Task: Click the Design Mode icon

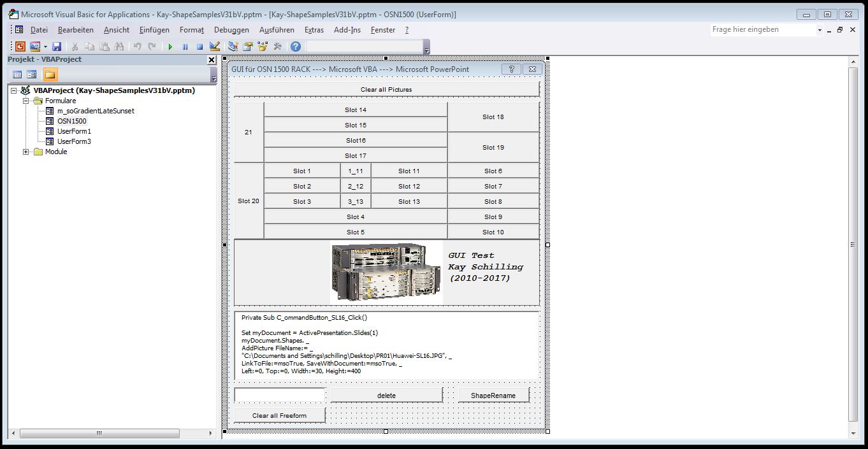Action: click(215, 46)
